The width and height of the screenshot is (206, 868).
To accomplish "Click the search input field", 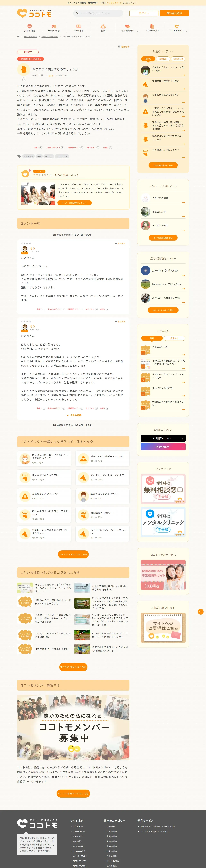I will (98, 13).
